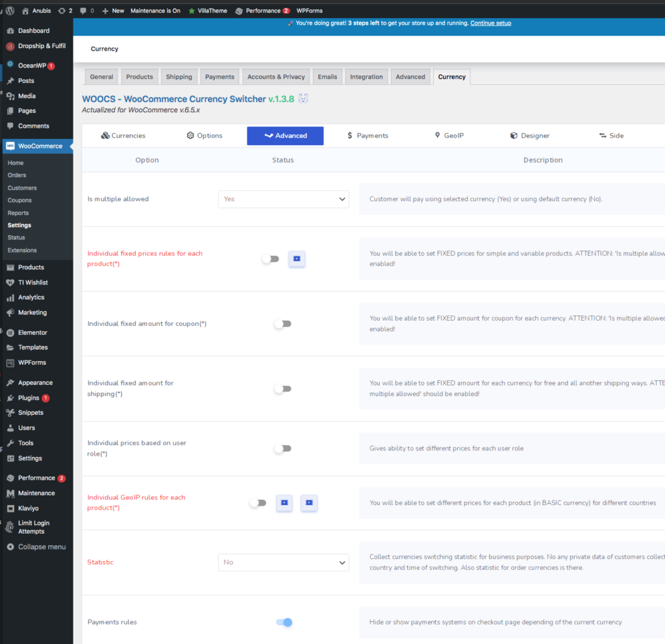The width and height of the screenshot is (665, 644).
Task: Open the Emails settings tab
Action: pos(327,77)
